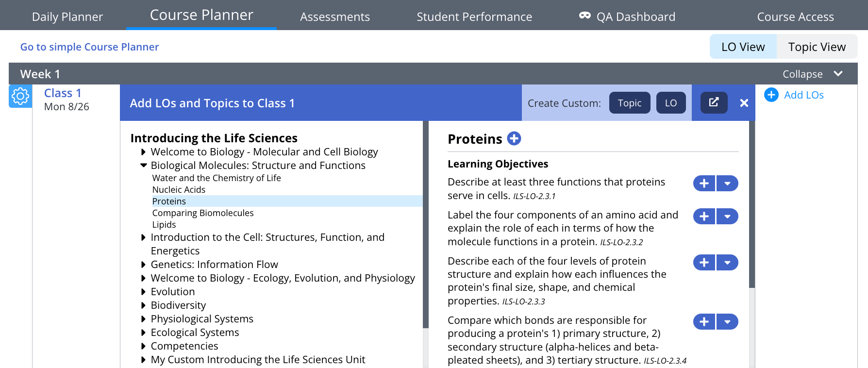Switch to LO View
The image size is (868, 368).
pyautogui.click(x=743, y=47)
